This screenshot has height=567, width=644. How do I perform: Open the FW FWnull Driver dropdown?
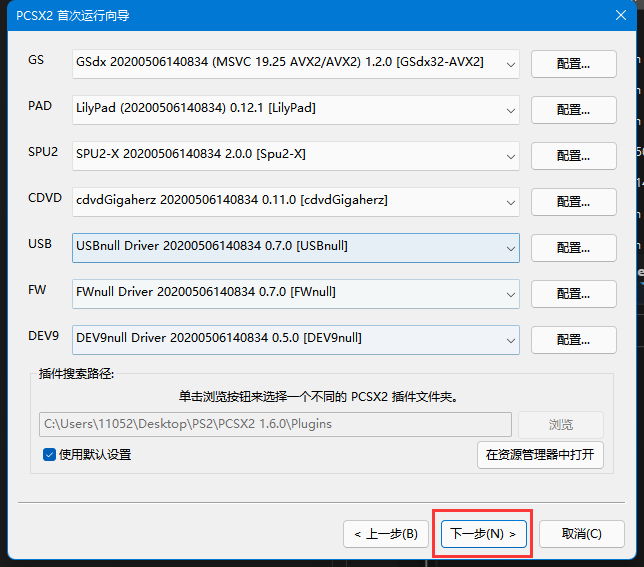pos(296,294)
